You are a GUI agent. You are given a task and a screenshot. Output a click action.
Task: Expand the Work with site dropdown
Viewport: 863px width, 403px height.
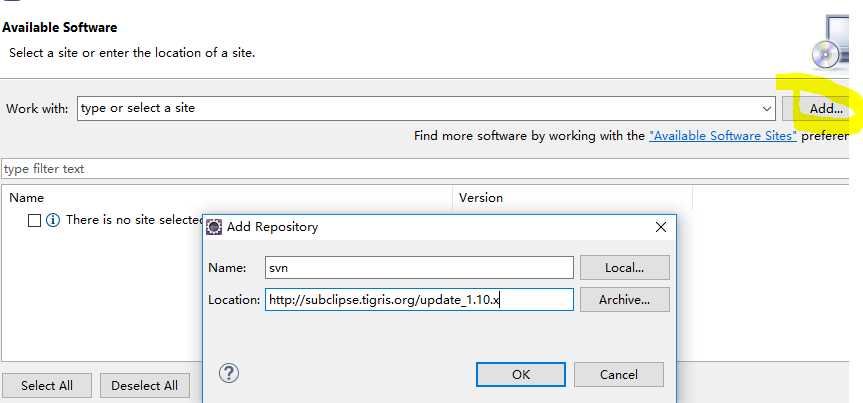(x=767, y=108)
